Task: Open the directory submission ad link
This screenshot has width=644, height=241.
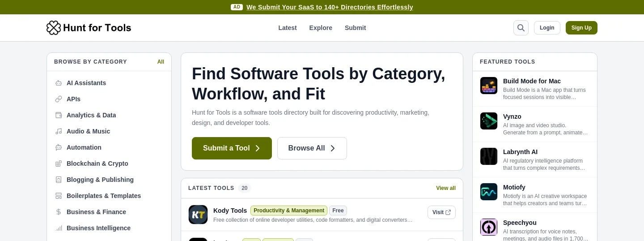Action: pos(330,7)
